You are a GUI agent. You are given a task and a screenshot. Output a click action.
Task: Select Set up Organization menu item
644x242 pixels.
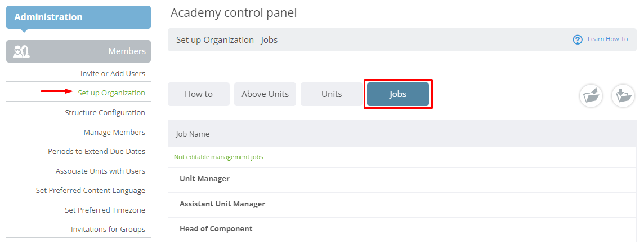click(111, 93)
